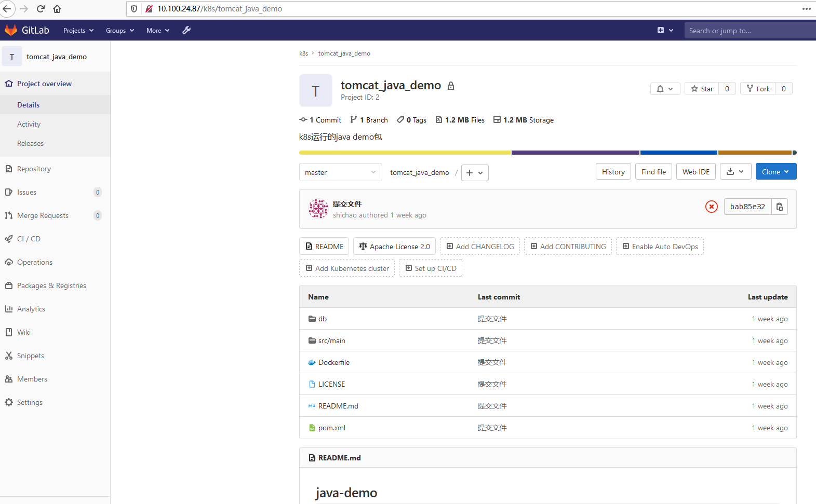Click the tracking protection shield icon
This screenshot has height=504, width=816.
pyautogui.click(x=134, y=9)
